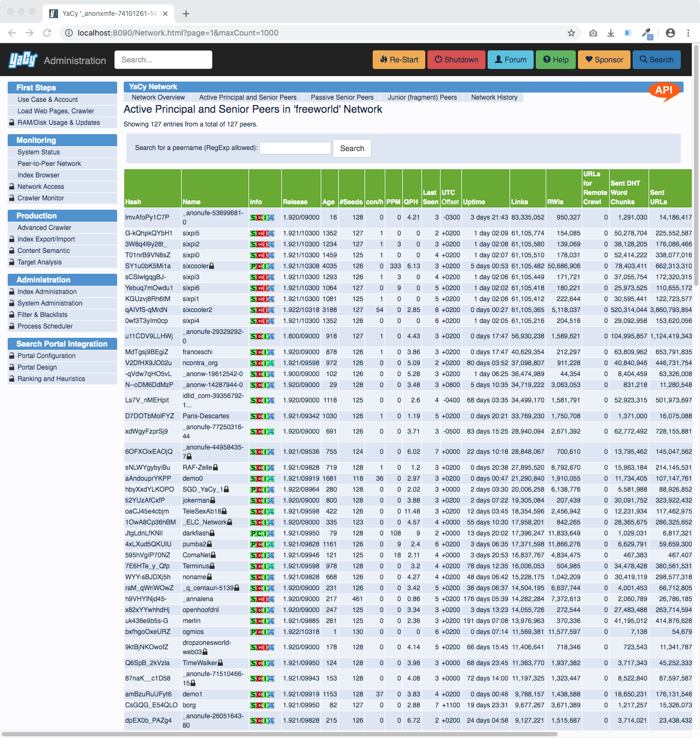Viewport: 700px width, 738px height.
Task: Click peer name TimeWalker
Action: pyautogui.click(x=200, y=663)
